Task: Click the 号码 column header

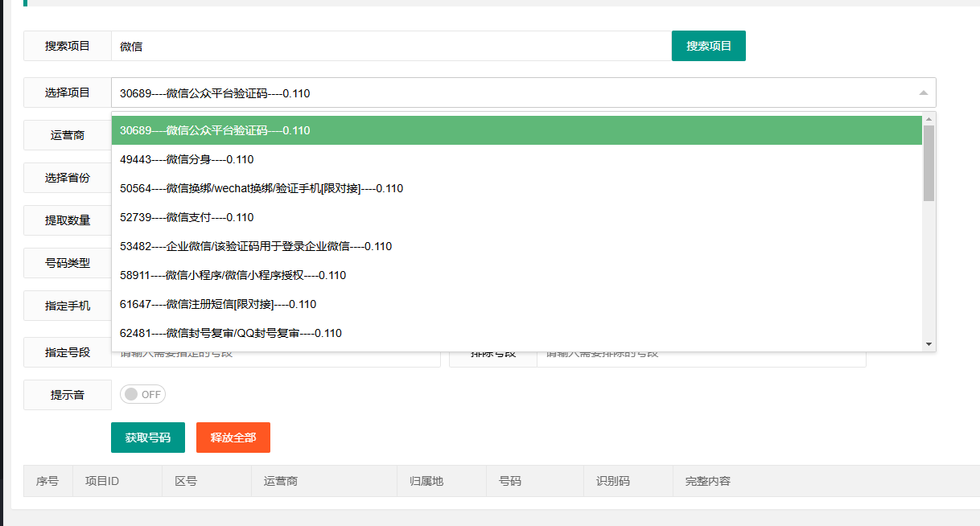Action: tap(536, 481)
